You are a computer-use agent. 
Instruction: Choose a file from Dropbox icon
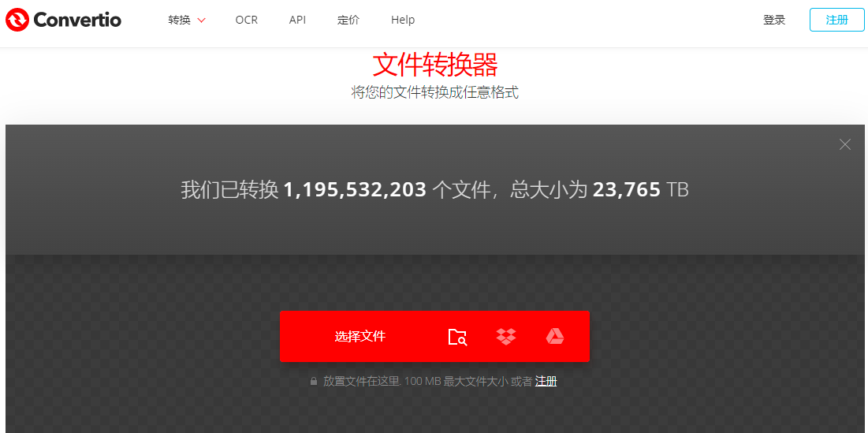point(506,337)
